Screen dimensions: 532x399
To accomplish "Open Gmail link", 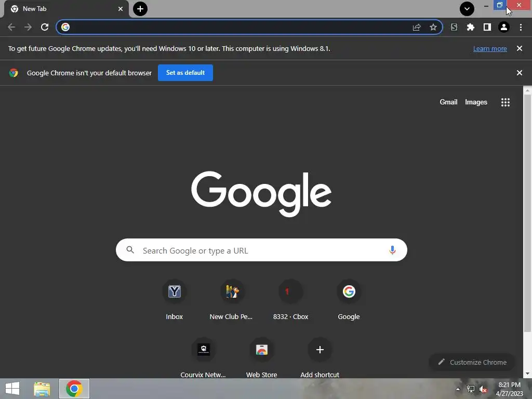I will (448, 102).
